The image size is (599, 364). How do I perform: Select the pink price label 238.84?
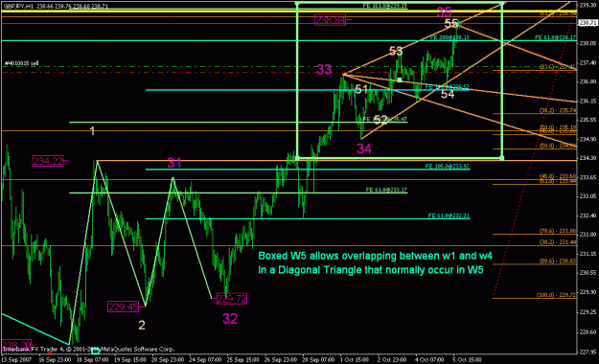click(x=330, y=19)
